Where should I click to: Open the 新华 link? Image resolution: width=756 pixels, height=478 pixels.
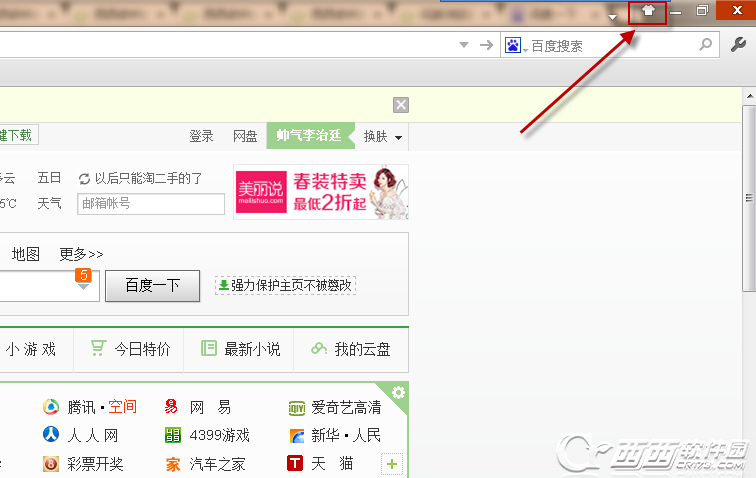[325, 436]
